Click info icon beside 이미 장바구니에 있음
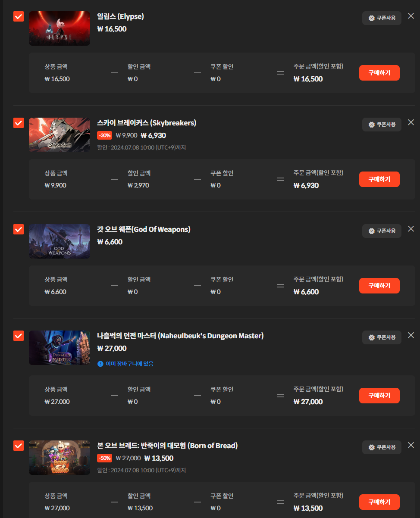 pos(100,364)
